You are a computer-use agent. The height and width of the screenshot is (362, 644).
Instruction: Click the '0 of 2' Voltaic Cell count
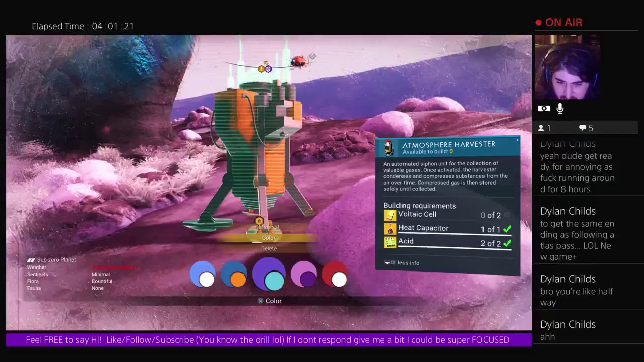coord(491,215)
